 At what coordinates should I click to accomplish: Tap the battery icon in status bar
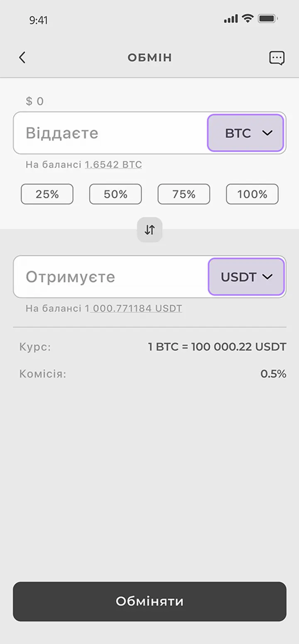tap(268, 19)
